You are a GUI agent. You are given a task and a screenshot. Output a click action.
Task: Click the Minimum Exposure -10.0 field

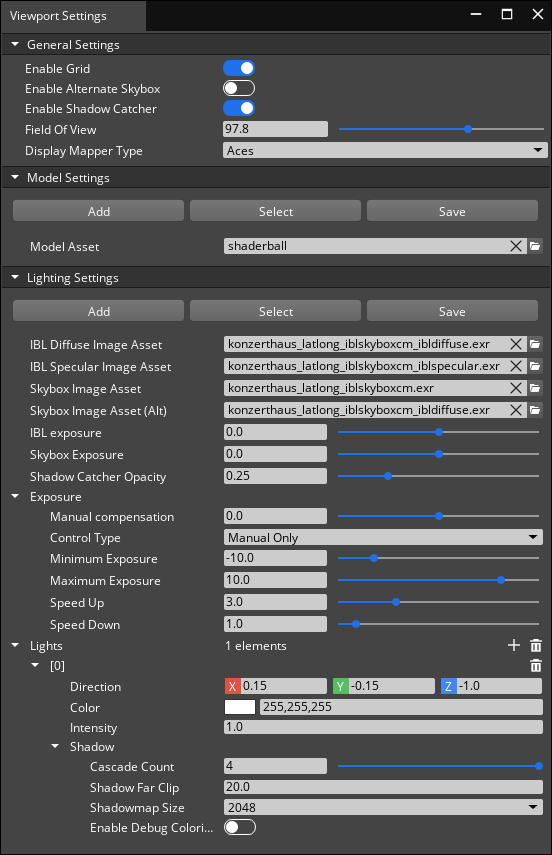[x=275, y=558]
